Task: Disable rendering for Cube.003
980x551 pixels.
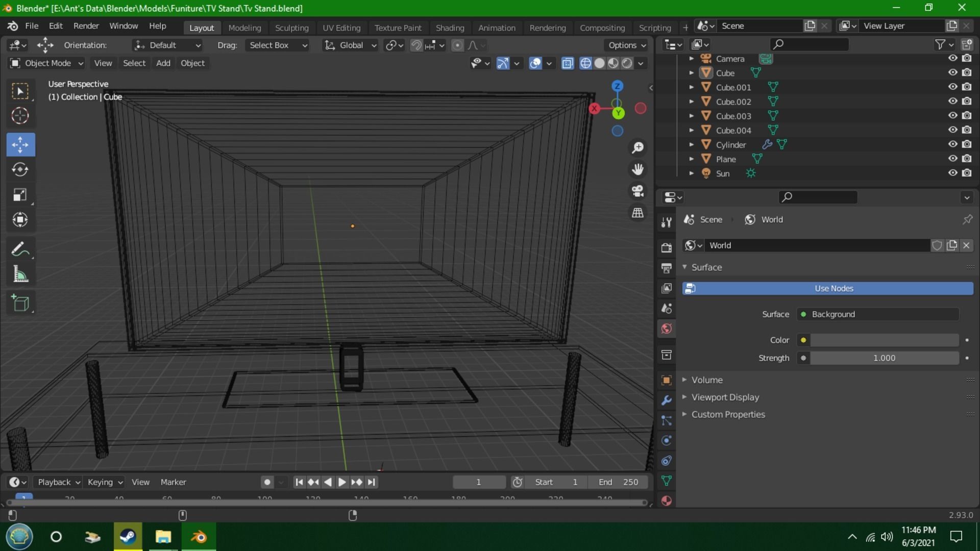Action: pos(967,116)
